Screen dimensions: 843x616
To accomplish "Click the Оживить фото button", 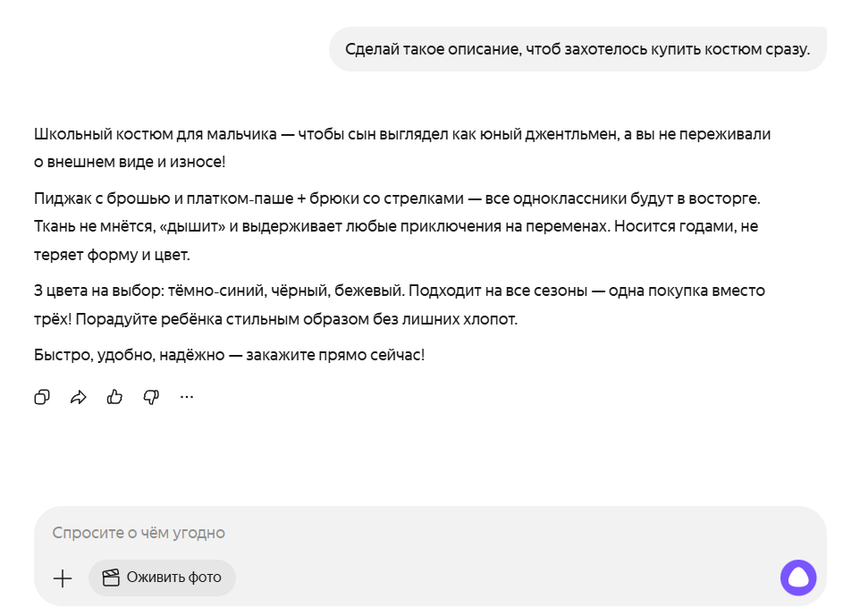I will 162,578.
